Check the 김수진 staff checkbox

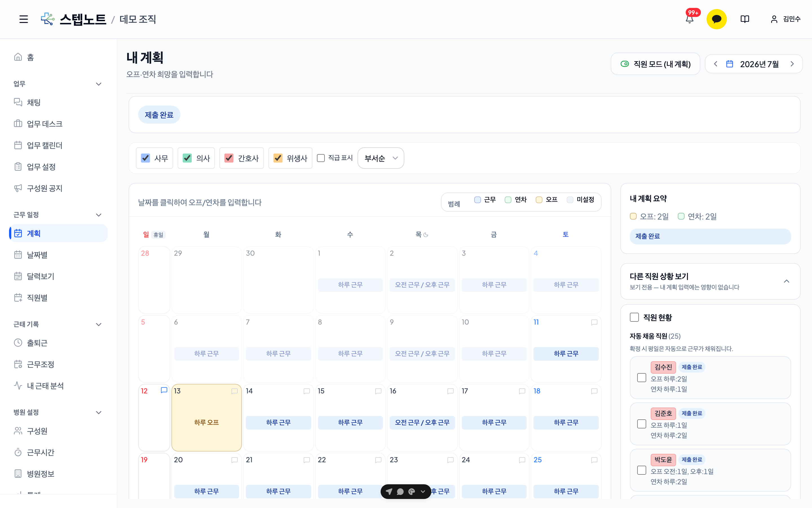tap(641, 378)
